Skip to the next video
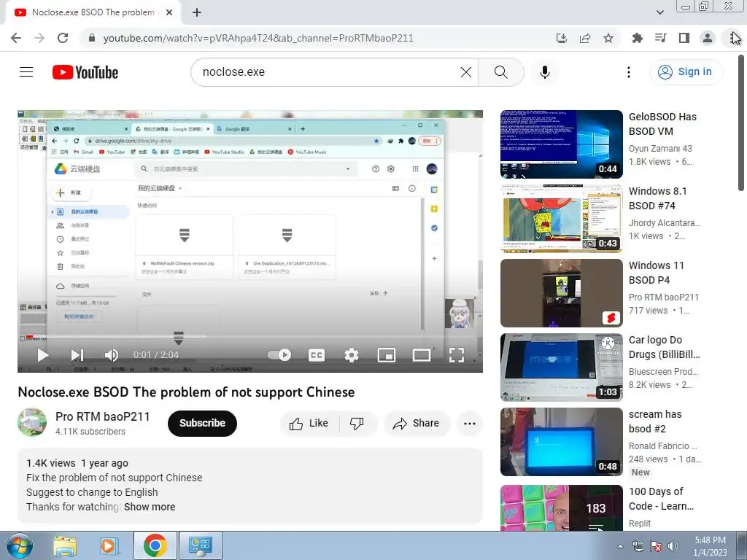Screen dimensions: 747x560 point(77,355)
